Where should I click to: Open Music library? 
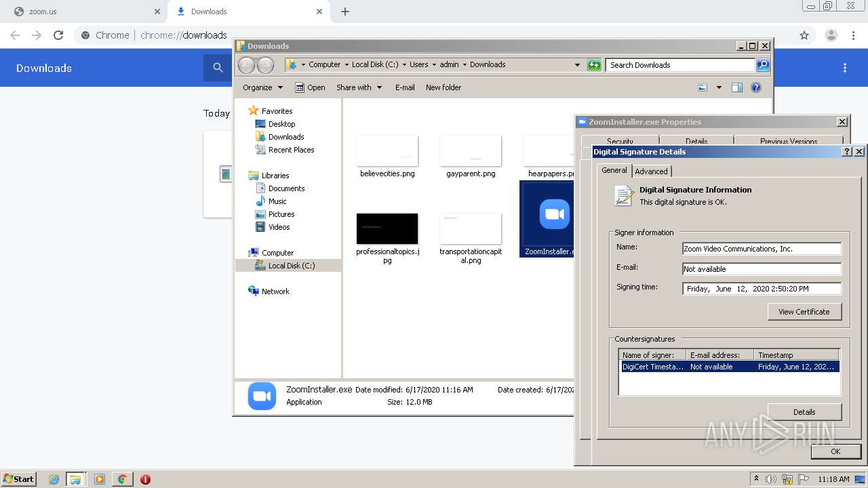point(277,201)
